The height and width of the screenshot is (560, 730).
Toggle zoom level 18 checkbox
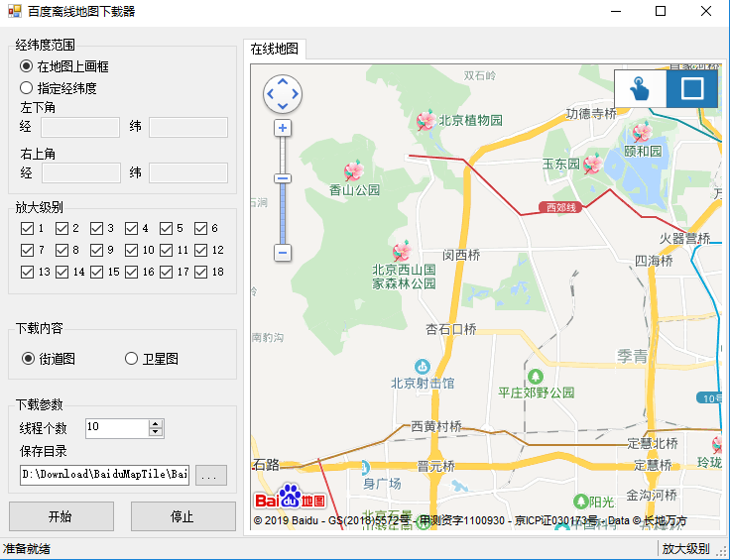(x=201, y=273)
